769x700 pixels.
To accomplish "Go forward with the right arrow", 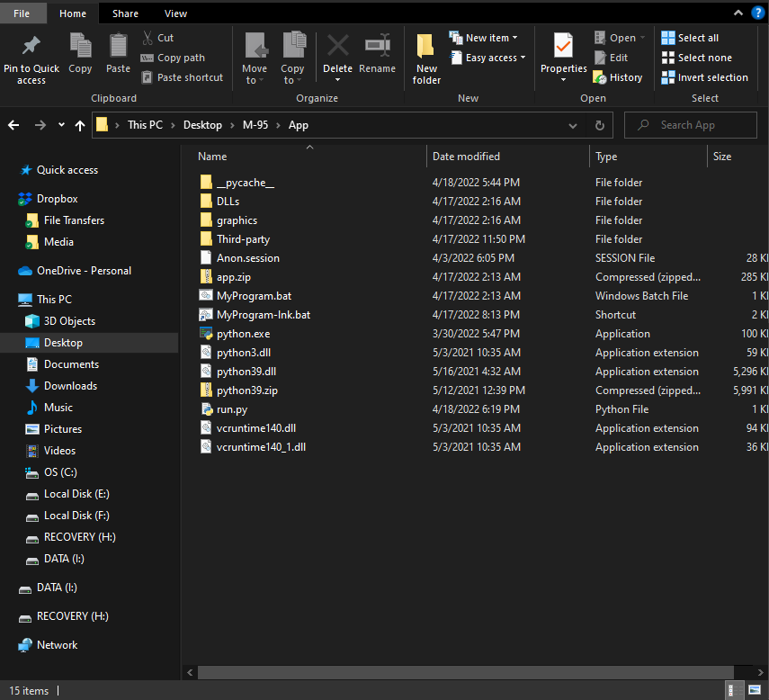I will 40,125.
